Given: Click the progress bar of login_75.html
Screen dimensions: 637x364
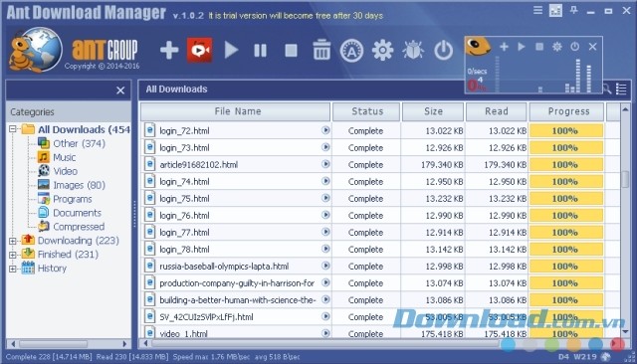Looking at the screenshot, I should coord(565,199).
